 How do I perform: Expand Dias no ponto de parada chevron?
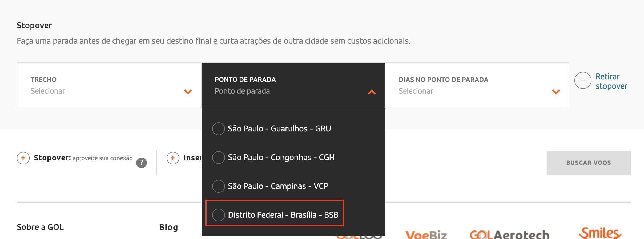(556, 92)
